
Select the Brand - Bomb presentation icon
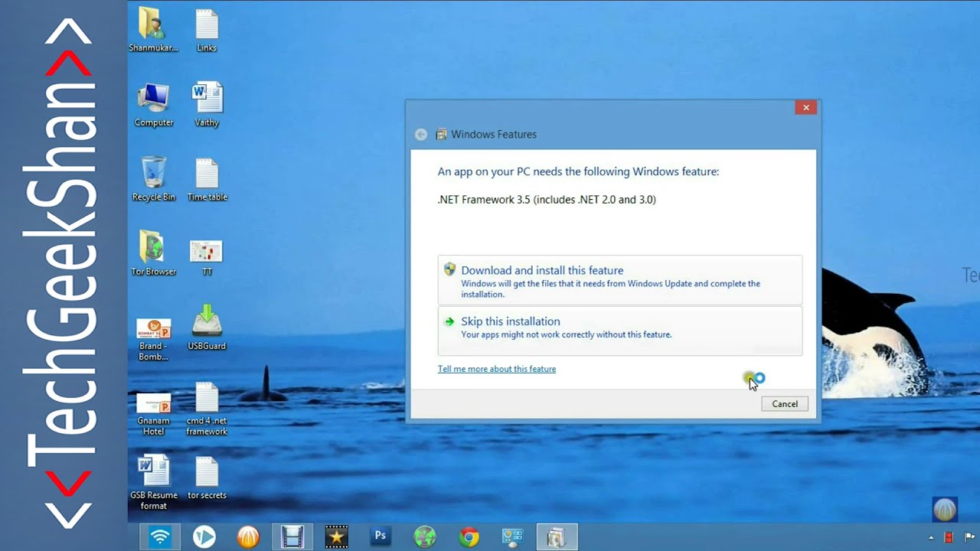(x=154, y=338)
